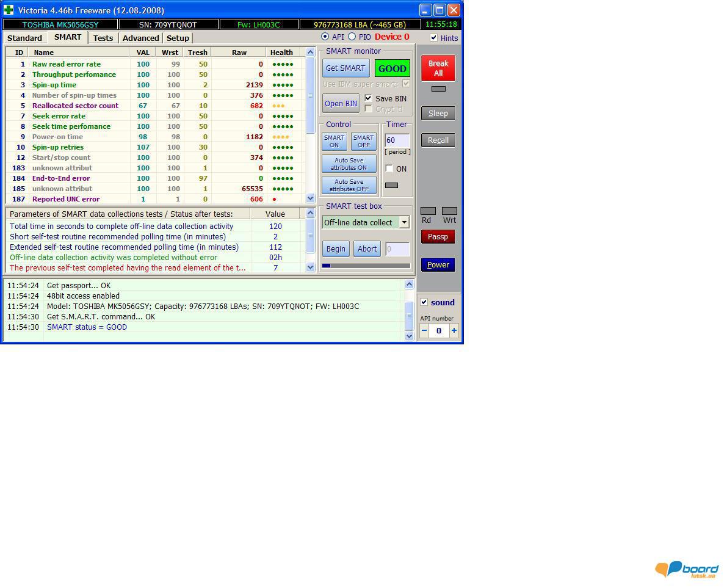This screenshot has width=727, height=588.
Task: Switch to the Tests tab
Action: coord(103,38)
